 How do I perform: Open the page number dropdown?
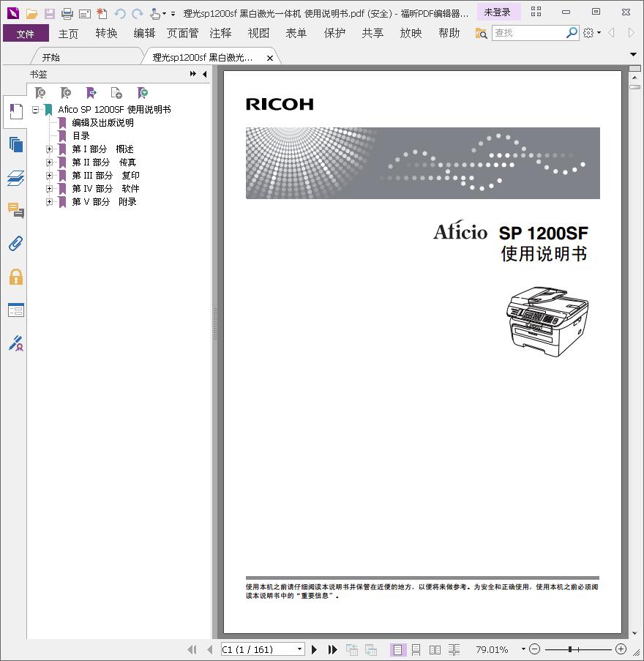point(299,649)
